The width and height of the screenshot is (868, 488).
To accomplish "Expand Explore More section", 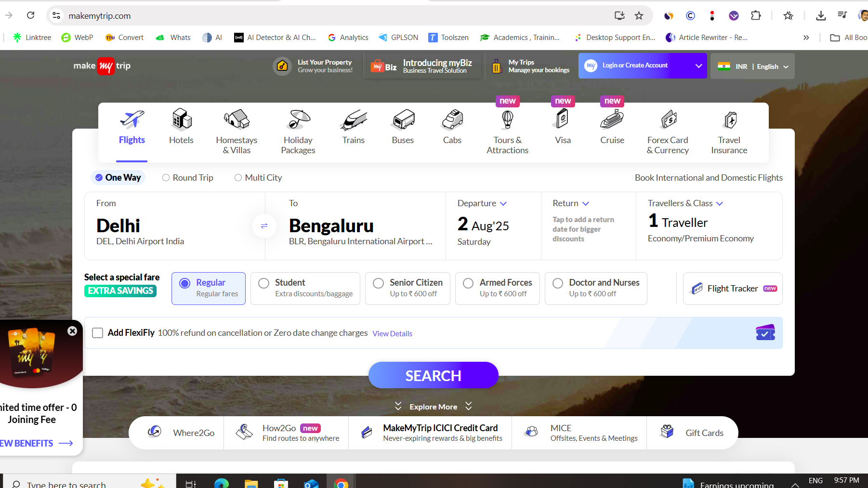I will [x=433, y=407].
